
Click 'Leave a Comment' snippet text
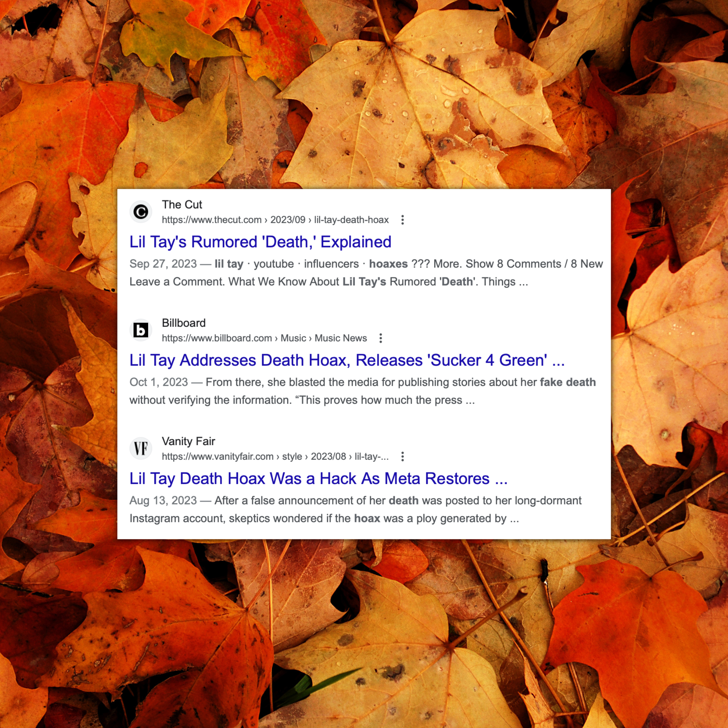tap(177, 281)
